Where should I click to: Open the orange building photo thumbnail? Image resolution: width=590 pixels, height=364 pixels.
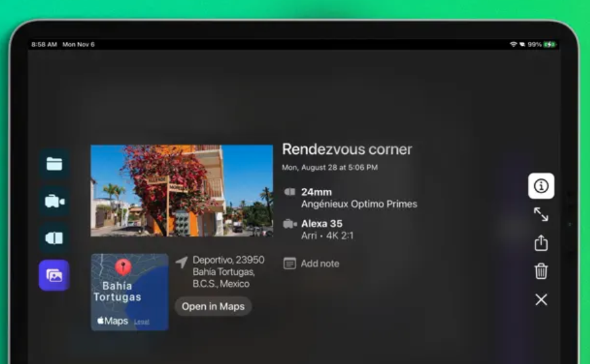click(182, 191)
